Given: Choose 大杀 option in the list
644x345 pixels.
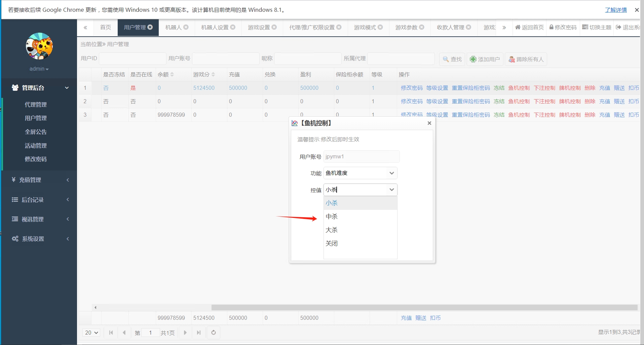Looking at the screenshot, I should pos(332,230).
